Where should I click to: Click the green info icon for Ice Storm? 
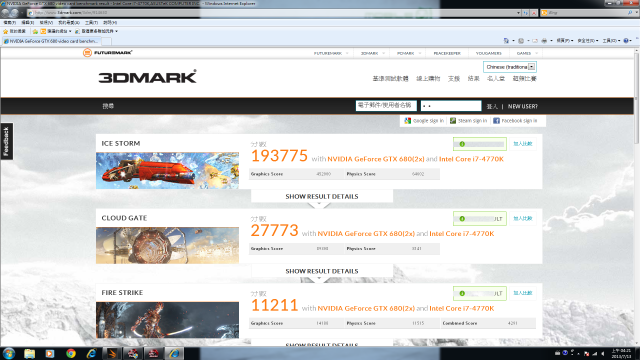tap(462, 144)
